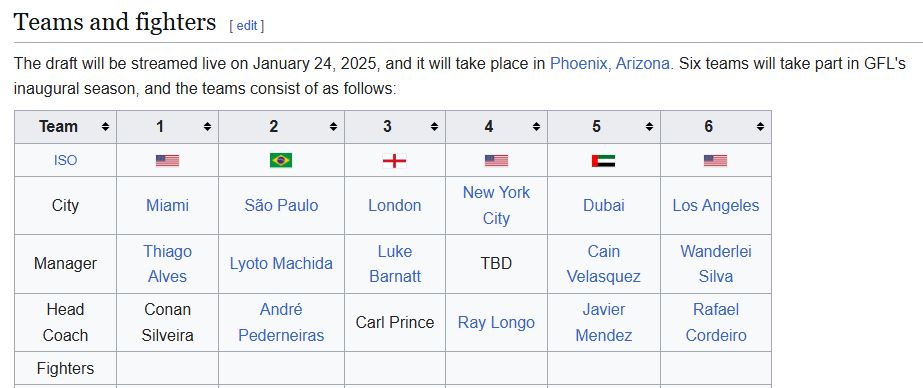This screenshot has width=923, height=388.
Task: Click the US flag under column 1
Action: click(x=167, y=161)
